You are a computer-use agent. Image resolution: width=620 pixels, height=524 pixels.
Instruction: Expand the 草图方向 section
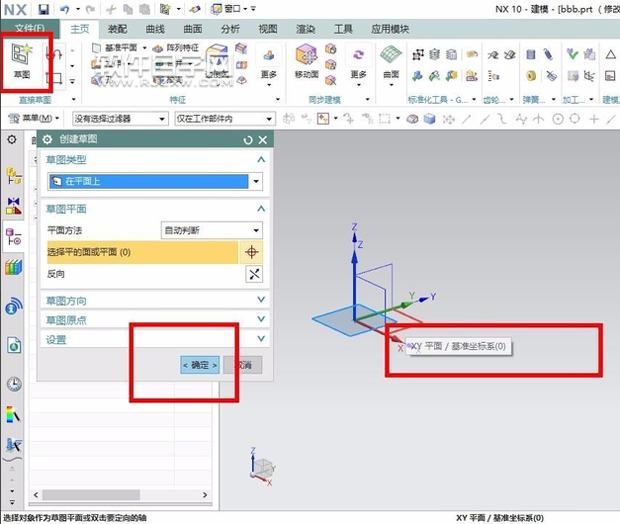(x=155, y=300)
